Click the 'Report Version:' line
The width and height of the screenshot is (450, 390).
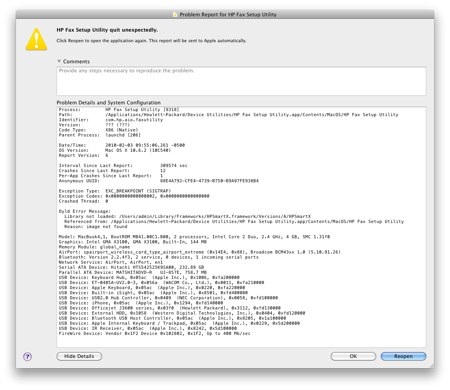click(83, 155)
